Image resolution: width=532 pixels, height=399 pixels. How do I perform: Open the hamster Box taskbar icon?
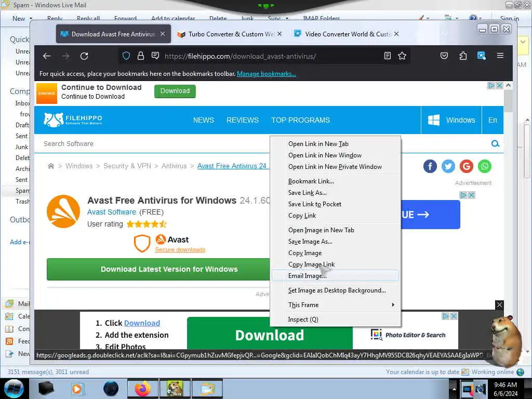point(175,389)
